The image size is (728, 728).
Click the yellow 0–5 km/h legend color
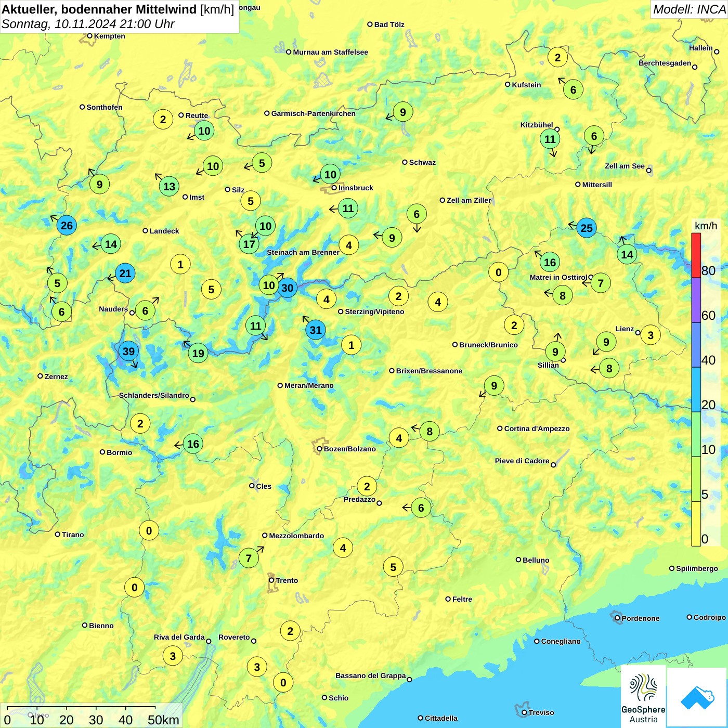click(696, 524)
